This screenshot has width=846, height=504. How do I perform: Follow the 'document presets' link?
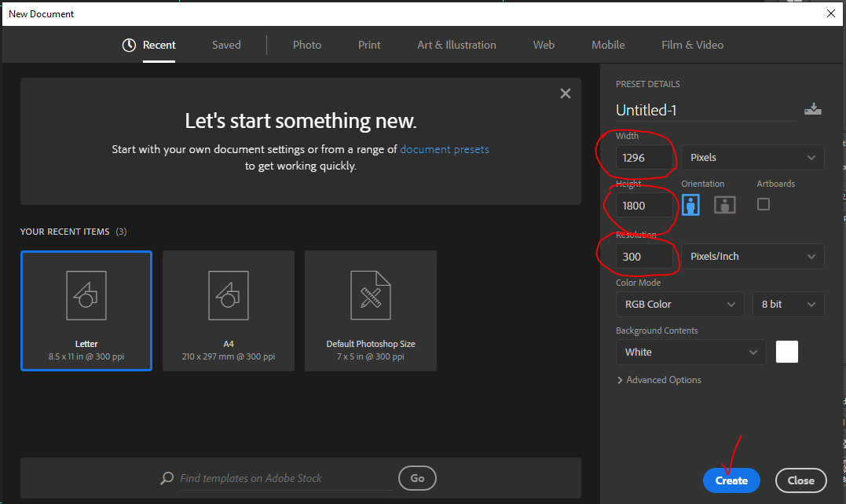[445, 149]
